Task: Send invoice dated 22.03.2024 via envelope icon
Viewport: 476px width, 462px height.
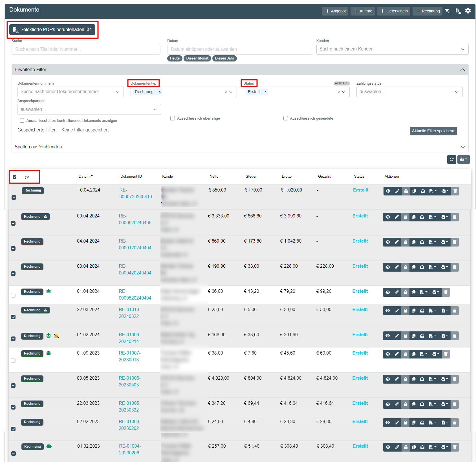Action: [x=422, y=311]
